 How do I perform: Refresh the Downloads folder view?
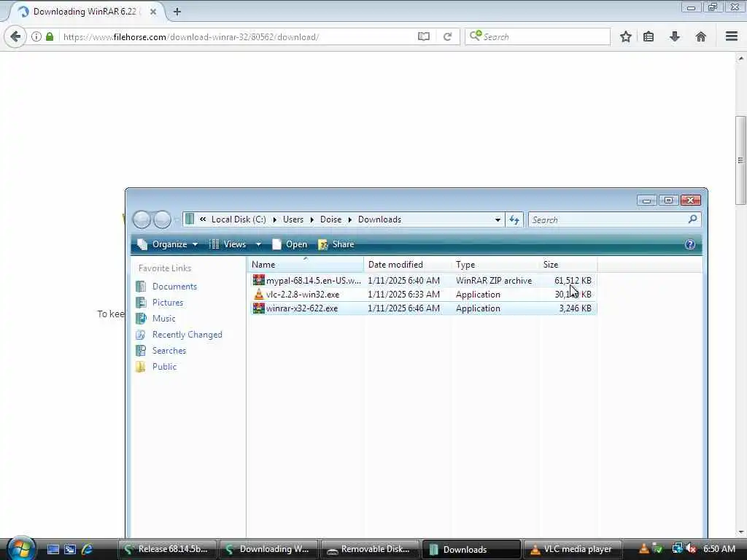(514, 219)
